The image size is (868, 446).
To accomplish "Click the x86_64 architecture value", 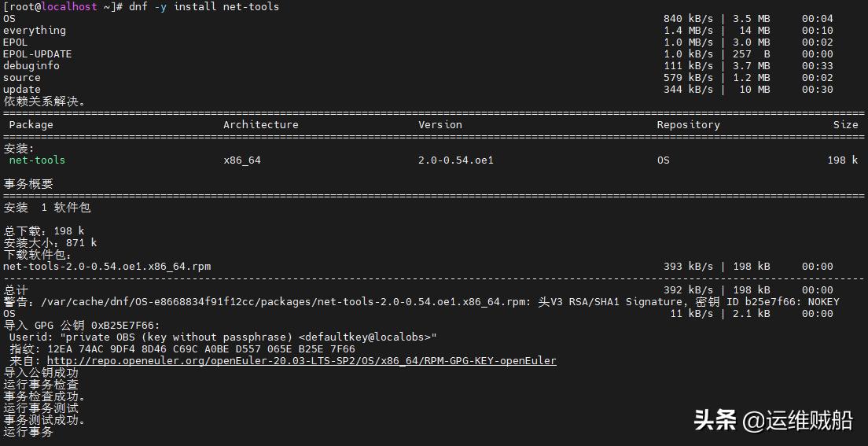I will 242,160.
